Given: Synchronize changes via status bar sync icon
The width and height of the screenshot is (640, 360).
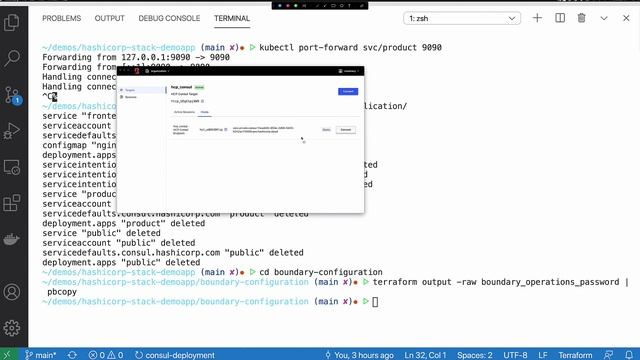Looking at the screenshot, I should pos(73,355).
